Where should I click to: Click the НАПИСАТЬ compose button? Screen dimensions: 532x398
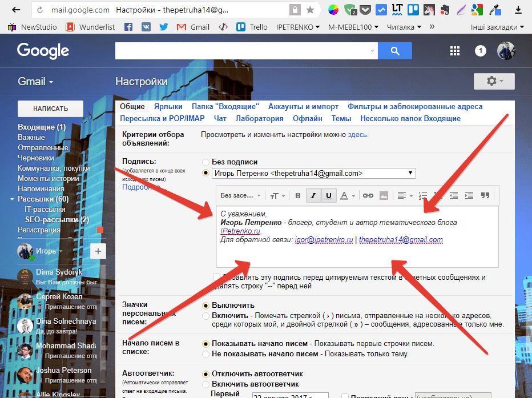coord(50,108)
